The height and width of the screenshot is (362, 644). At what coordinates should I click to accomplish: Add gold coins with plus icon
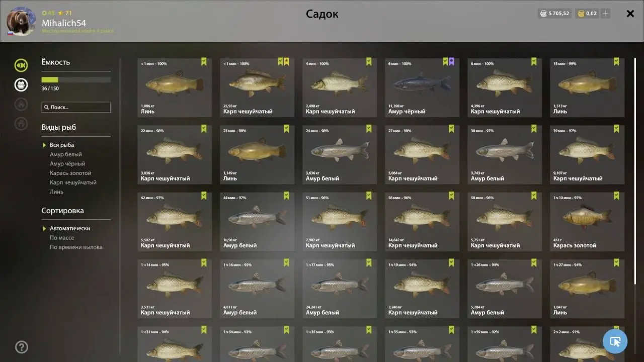[x=605, y=14]
